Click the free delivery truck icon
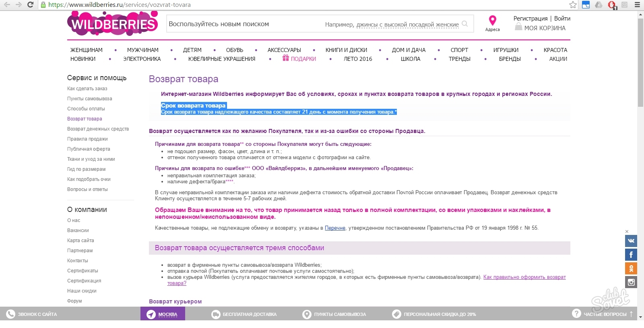 coord(216,314)
